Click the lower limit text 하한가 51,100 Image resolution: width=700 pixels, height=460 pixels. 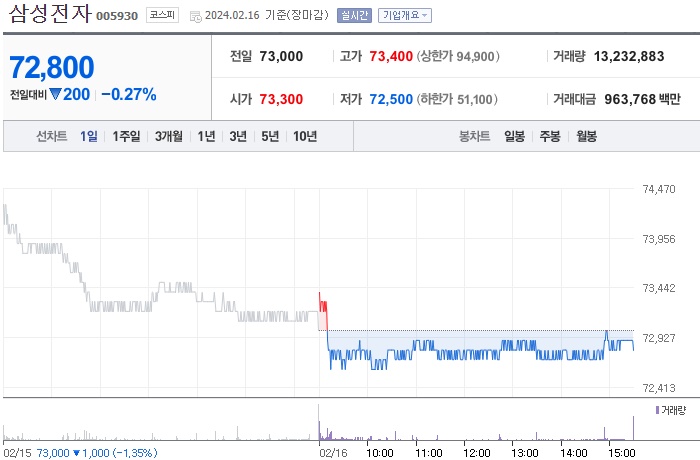[x=457, y=99]
